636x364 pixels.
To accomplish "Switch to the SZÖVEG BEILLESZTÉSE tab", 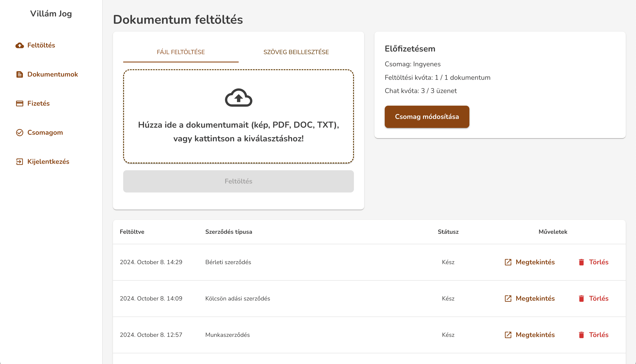I will click(x=296, y=52).
